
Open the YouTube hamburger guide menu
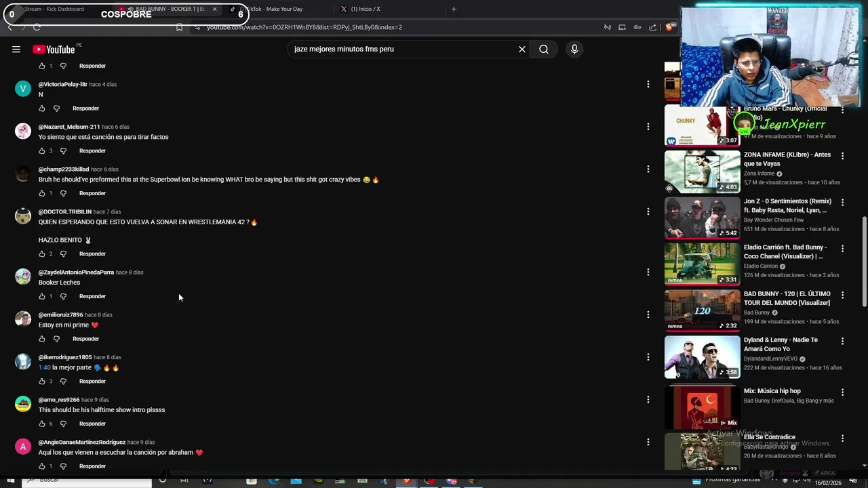[16, 49]
